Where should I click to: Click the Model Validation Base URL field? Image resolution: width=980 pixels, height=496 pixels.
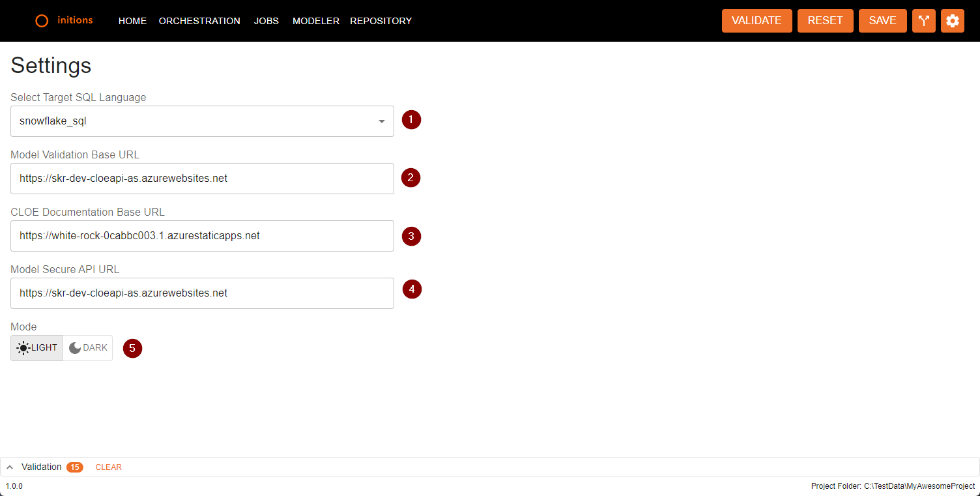click(x=202, y=179)
